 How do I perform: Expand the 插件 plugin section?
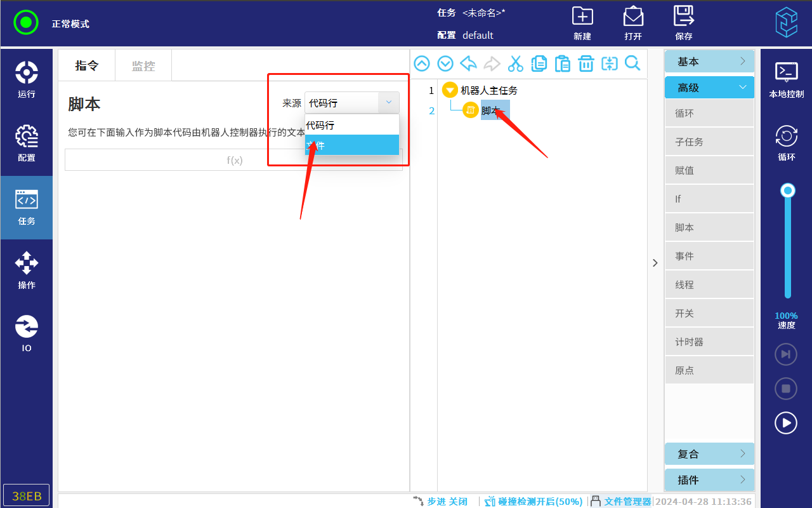pos(709,480)
